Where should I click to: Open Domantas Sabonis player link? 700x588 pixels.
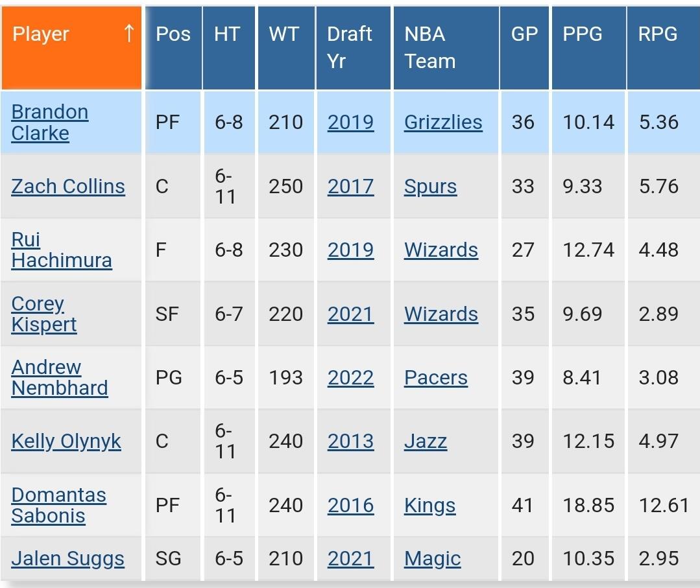click(58, 506)
